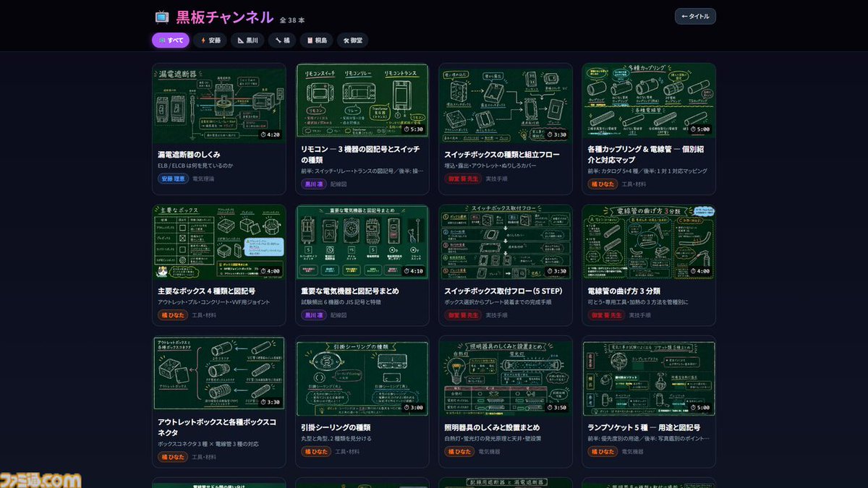The image size is (868, 488).
Task: Click the 配線図 category on the リモコン card
Action: click(339, 184)
